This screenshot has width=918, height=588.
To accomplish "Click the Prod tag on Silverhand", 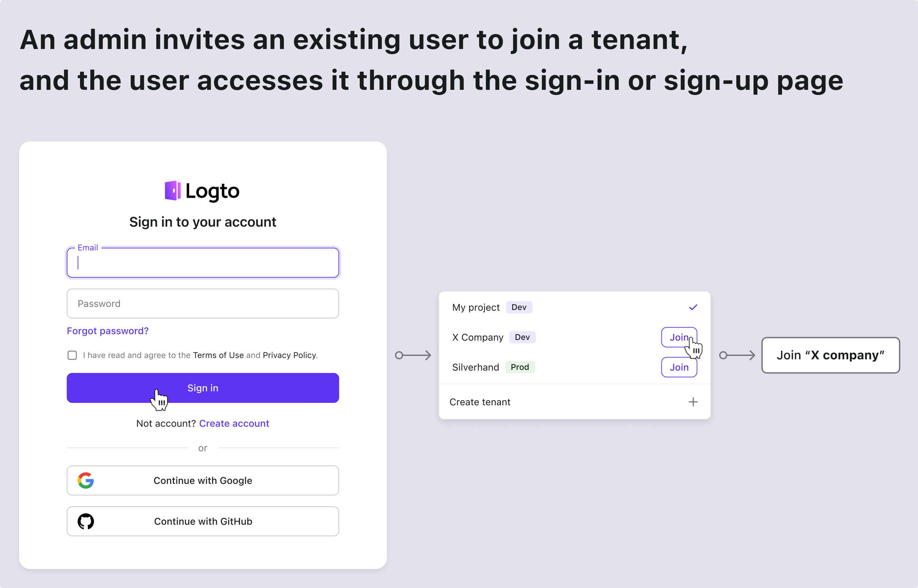I will pos(520,366).
